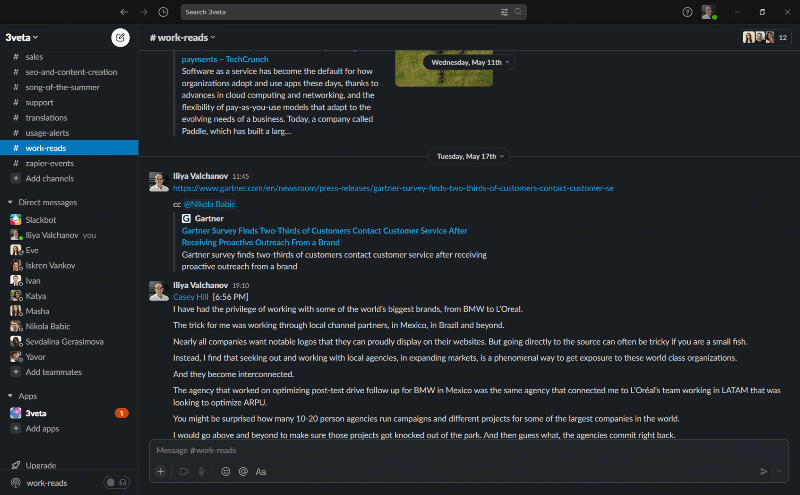This screenshot has height=495, width=800.
Task: Collapse Direct messages section
Action: point(10,203)
